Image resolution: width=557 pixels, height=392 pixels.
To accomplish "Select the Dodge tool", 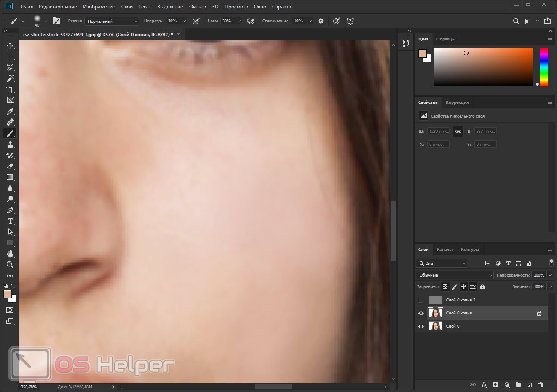I will click(10, 199).
